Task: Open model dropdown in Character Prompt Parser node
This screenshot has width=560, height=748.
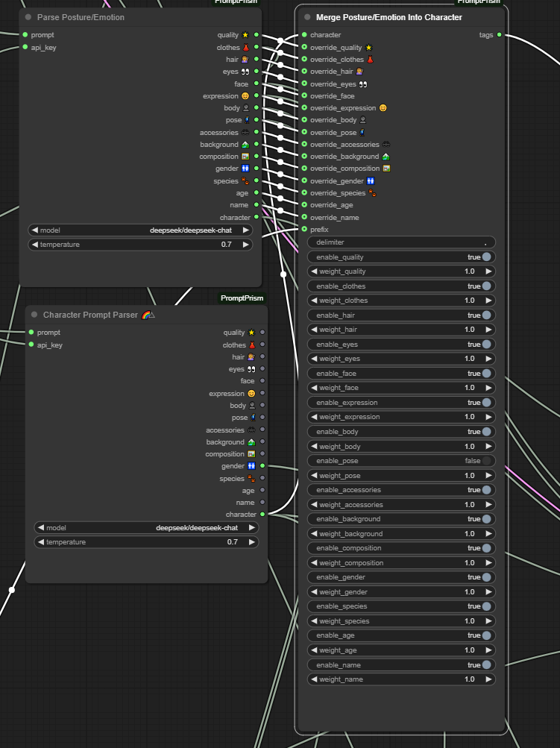Action: click(146, 527)
